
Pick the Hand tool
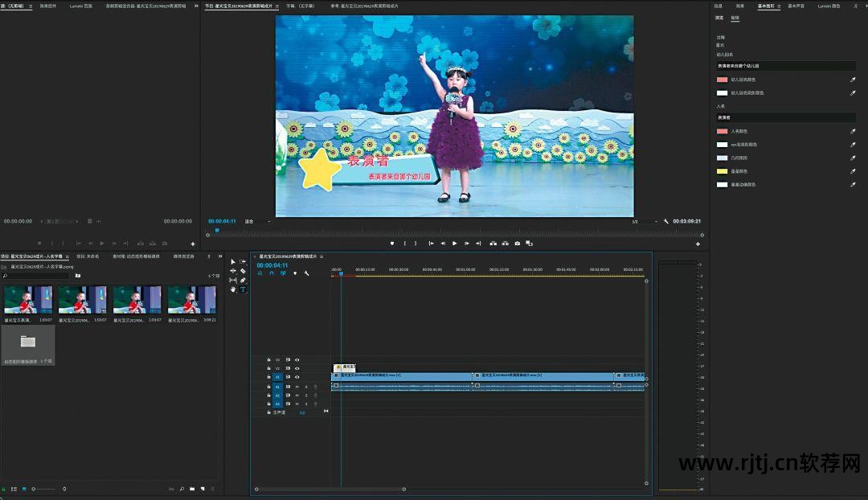coord(233,289)
